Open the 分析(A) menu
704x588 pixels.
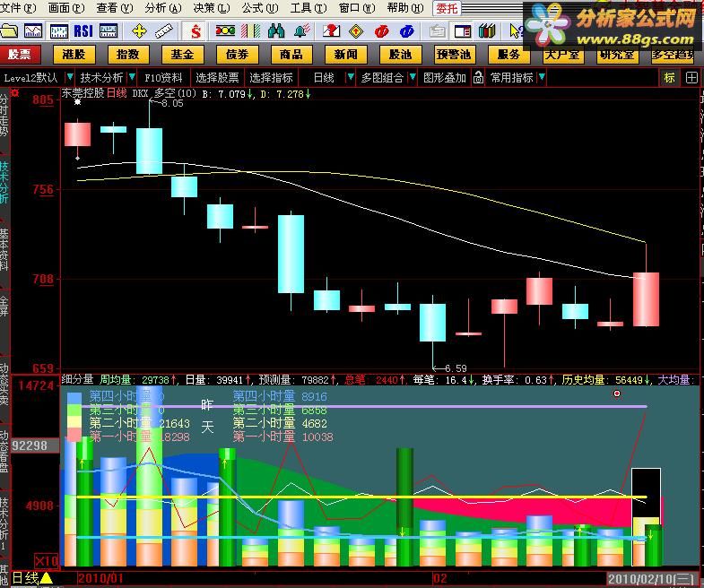coord(163,8)
